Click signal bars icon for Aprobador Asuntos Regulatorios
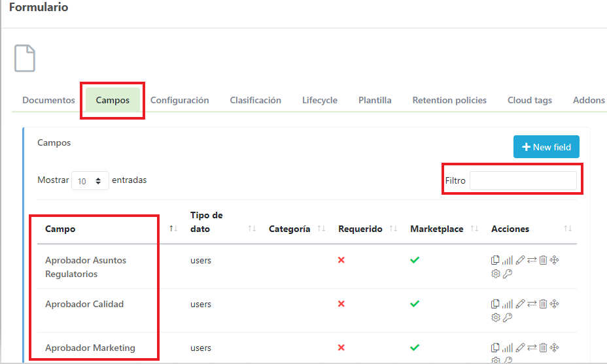This screenshot has width=607, height=364. pyautogui.click(x=508, y=260)
